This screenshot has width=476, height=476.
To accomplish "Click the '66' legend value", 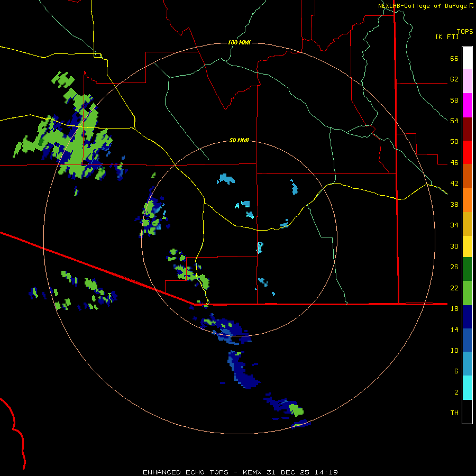I will click(454, 59).
